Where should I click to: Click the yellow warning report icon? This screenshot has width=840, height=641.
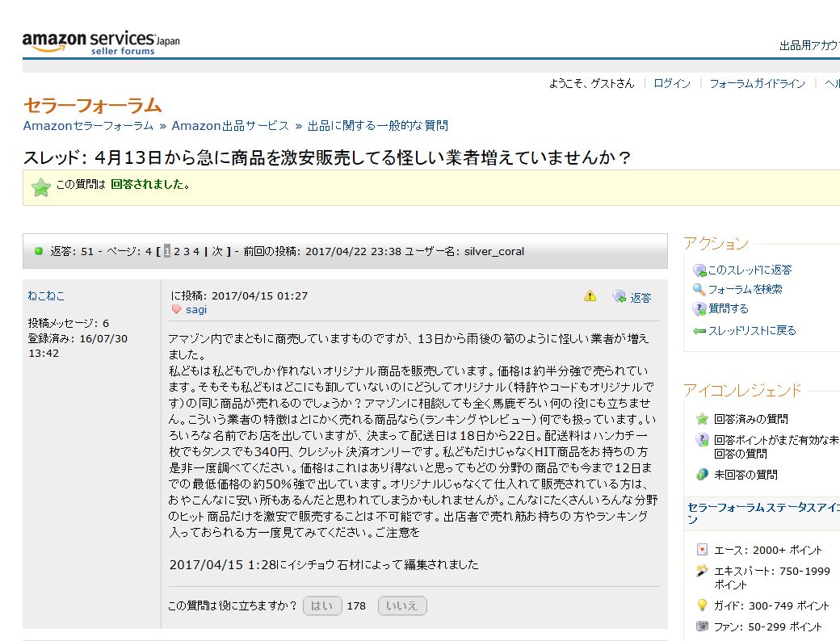click(x=590, y=295)
